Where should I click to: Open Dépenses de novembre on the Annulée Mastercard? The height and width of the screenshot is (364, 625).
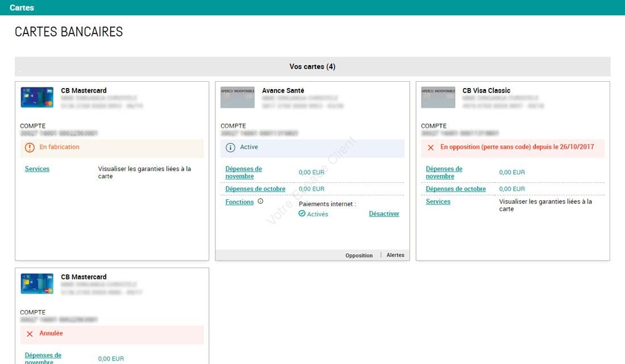click(x=43, y=358)
